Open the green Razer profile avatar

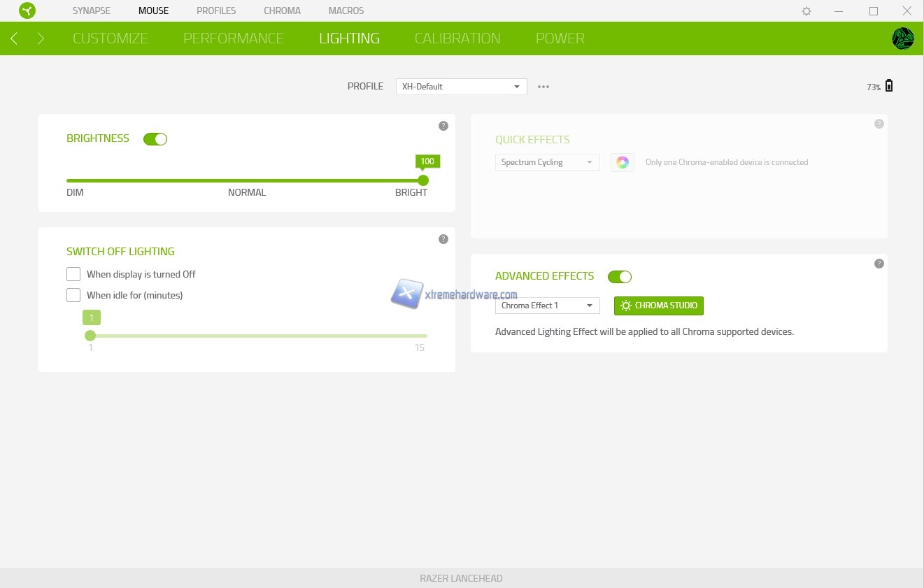pyautogui.click(x=902, y=38)
